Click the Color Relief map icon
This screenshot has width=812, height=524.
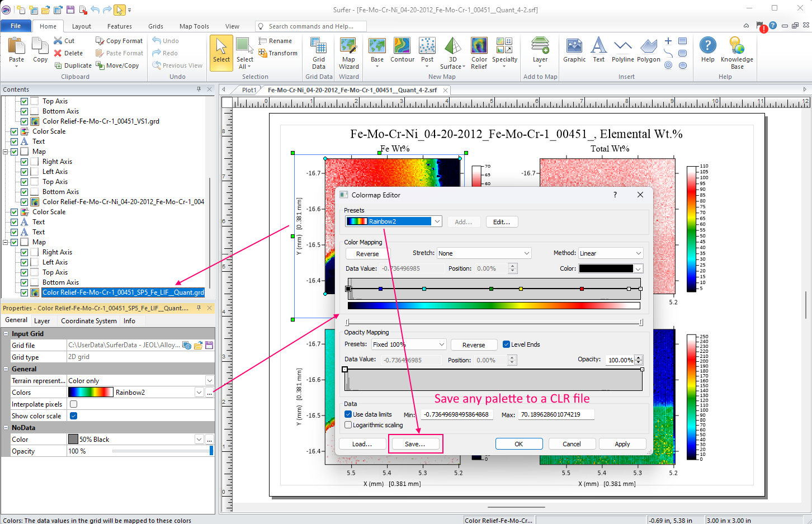tap(479, 53)
